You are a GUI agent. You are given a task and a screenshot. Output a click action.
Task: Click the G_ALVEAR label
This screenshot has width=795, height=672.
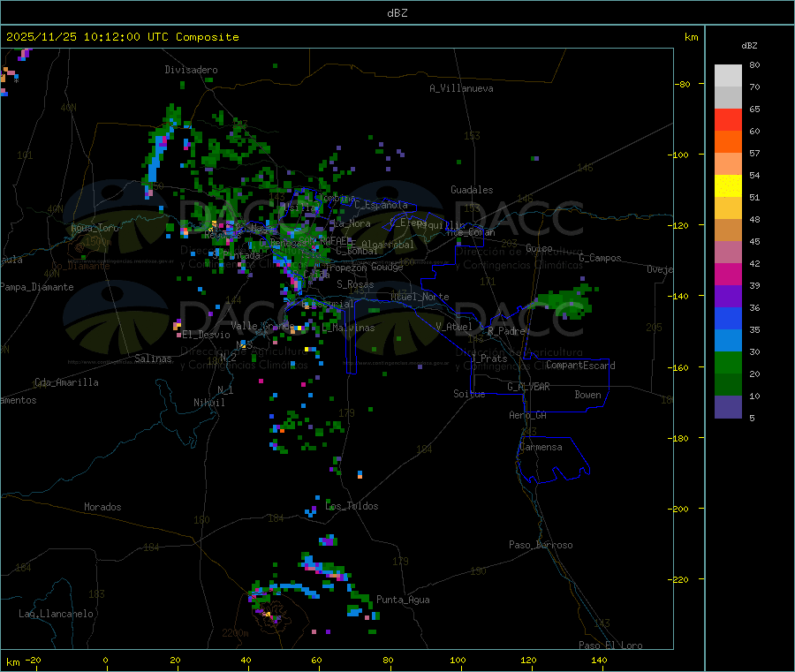(x=528, y=387)
